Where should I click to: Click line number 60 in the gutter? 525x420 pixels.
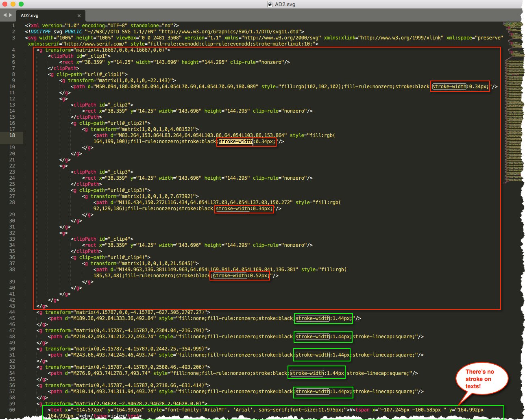pyautogui.click(x=12, y=410)
